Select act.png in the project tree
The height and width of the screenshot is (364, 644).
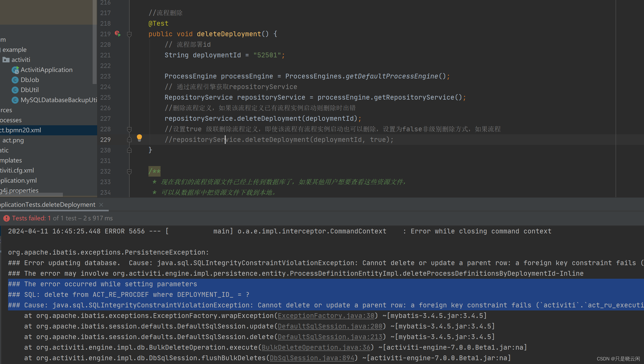13,140
